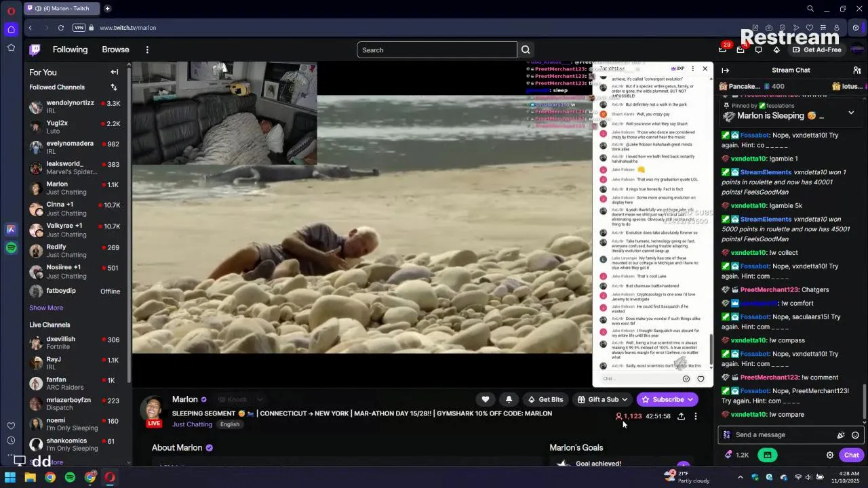Viewport: 868px width, 488px height.
Task: Open notifications inbox with 29 badge
Action: point(723,49)
